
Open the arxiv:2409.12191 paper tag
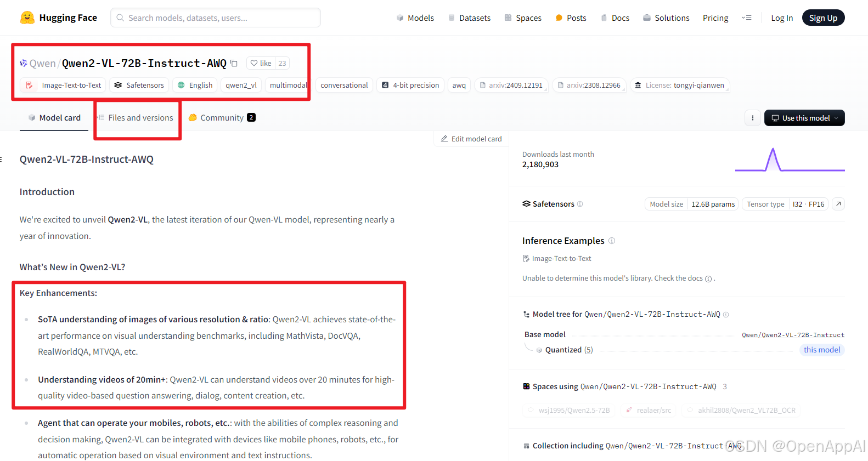pos(511,85)
